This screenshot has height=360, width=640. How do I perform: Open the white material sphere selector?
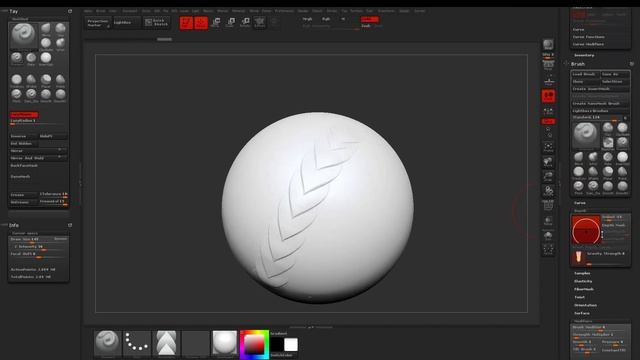click(x=224, y=343)
